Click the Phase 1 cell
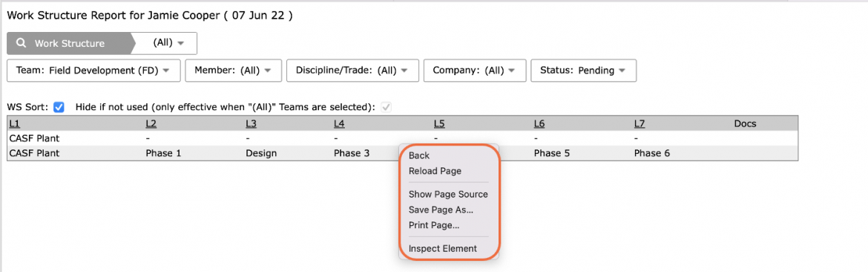The image size is (868, 272). (x=163, y=153)
